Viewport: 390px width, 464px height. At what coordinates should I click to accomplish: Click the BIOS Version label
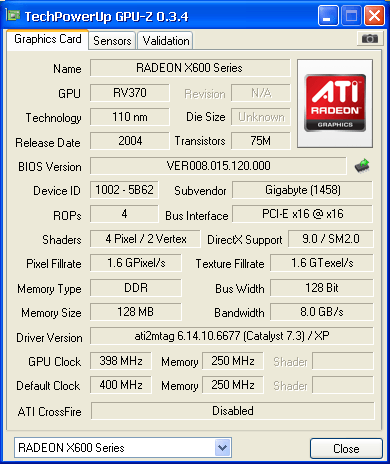pos(50,166)
